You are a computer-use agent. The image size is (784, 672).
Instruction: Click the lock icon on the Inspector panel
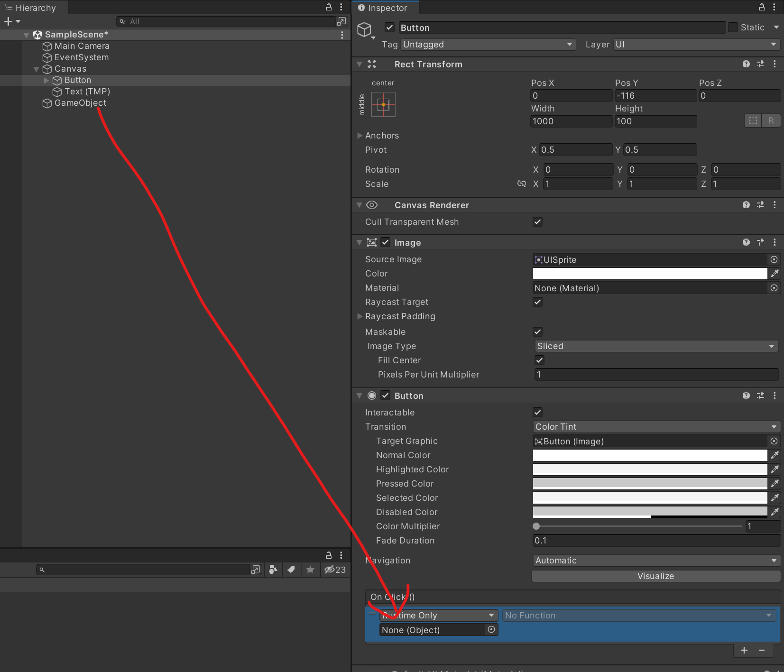[761, 7]
